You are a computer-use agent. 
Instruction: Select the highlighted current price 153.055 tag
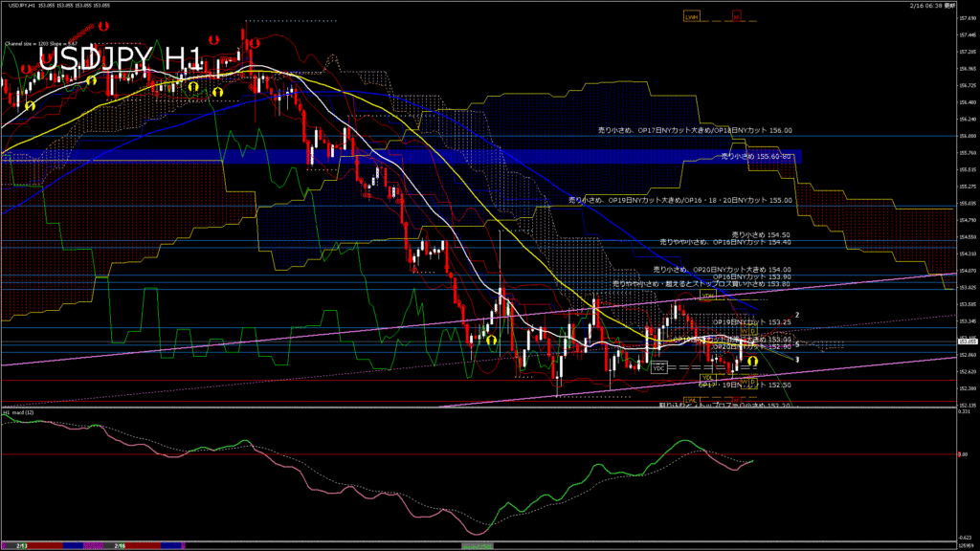(968, 340)
